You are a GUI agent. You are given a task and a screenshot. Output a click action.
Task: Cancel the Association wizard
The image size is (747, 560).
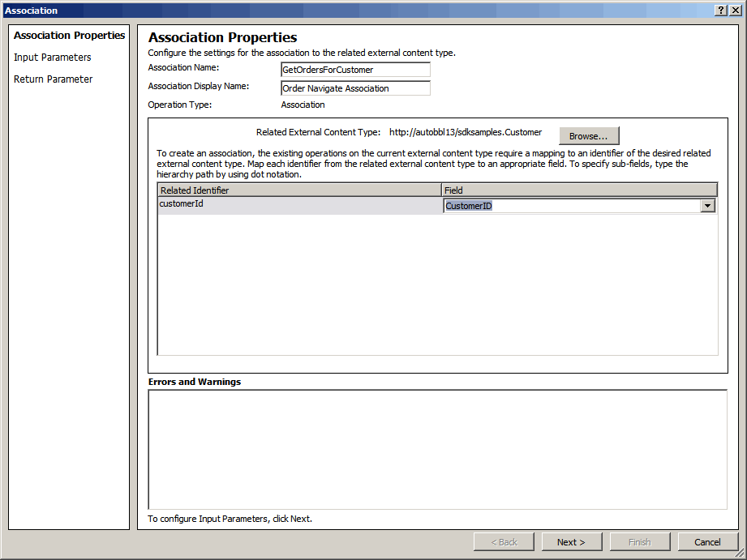click(x=707, y=541)
